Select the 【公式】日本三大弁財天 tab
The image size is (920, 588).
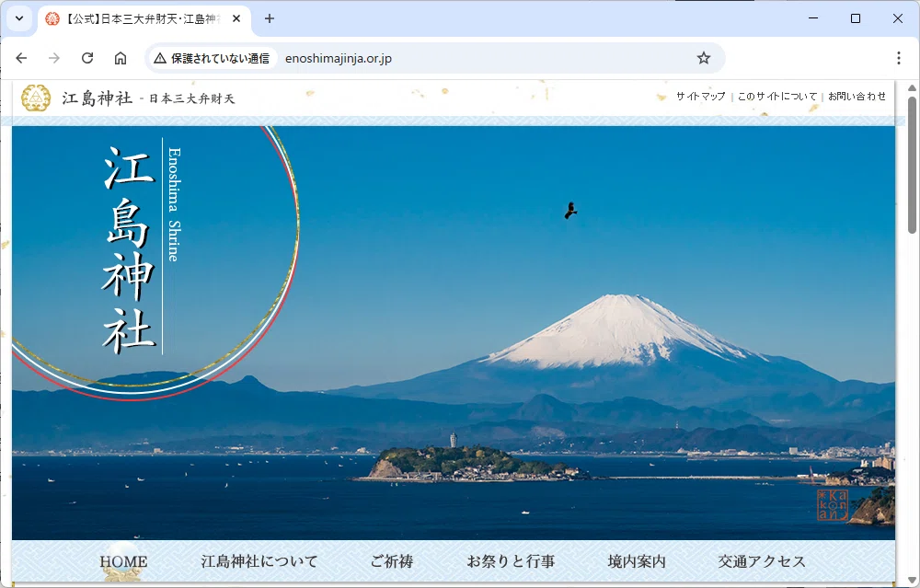pyautogui.click(x=144, y=19)
